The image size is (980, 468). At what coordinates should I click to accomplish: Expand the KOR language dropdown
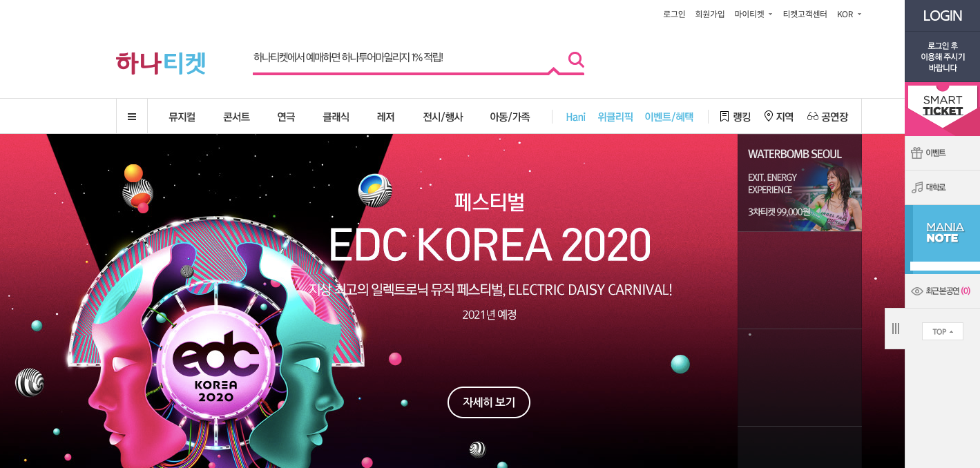coord(849,14)
